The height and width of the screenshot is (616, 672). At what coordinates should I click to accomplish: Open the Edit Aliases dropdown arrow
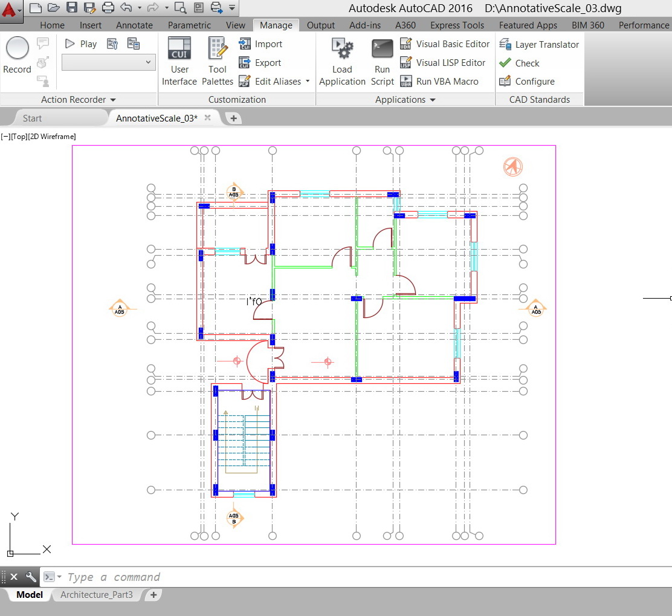coord(308,82)
